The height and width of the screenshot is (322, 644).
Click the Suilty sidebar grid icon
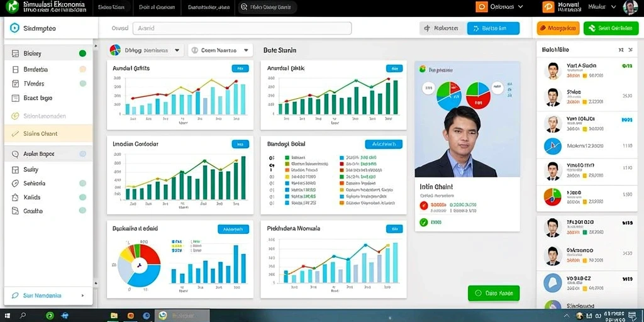point(16,170)
